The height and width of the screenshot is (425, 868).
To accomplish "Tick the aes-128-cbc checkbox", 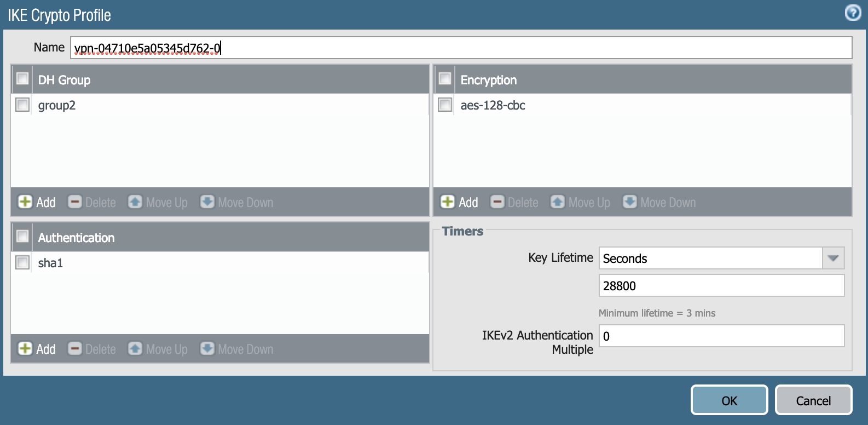I will click(x=445, y=105).
